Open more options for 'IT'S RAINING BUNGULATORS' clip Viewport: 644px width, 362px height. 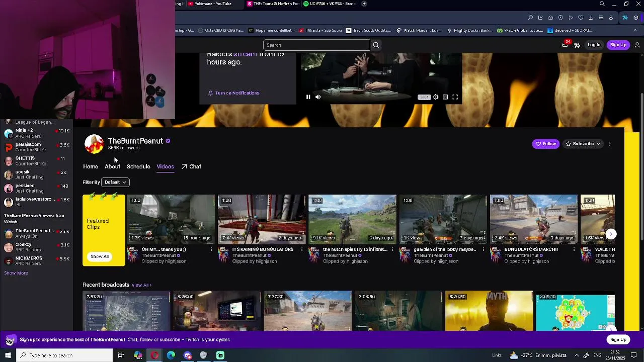(302, 249)
